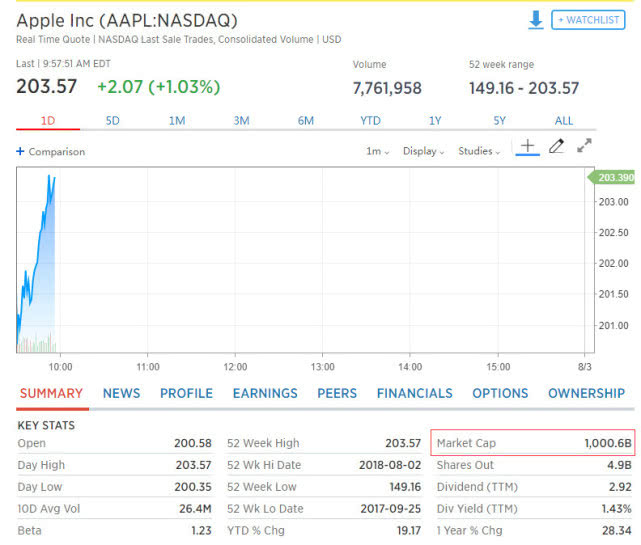Open the EARNINGS tab
The image size is (641, 545).
[x=265, y=393]
